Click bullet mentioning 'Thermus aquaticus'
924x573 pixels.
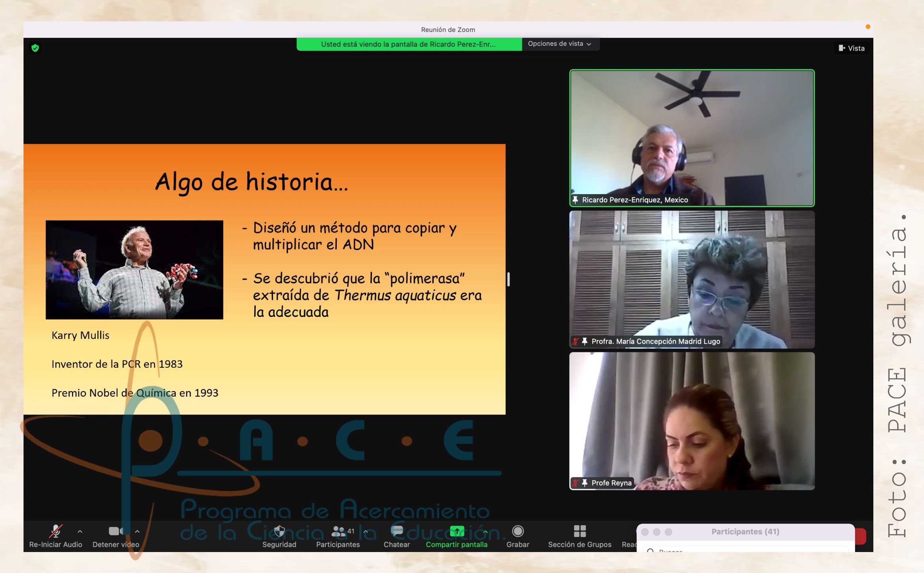(362, 295)
